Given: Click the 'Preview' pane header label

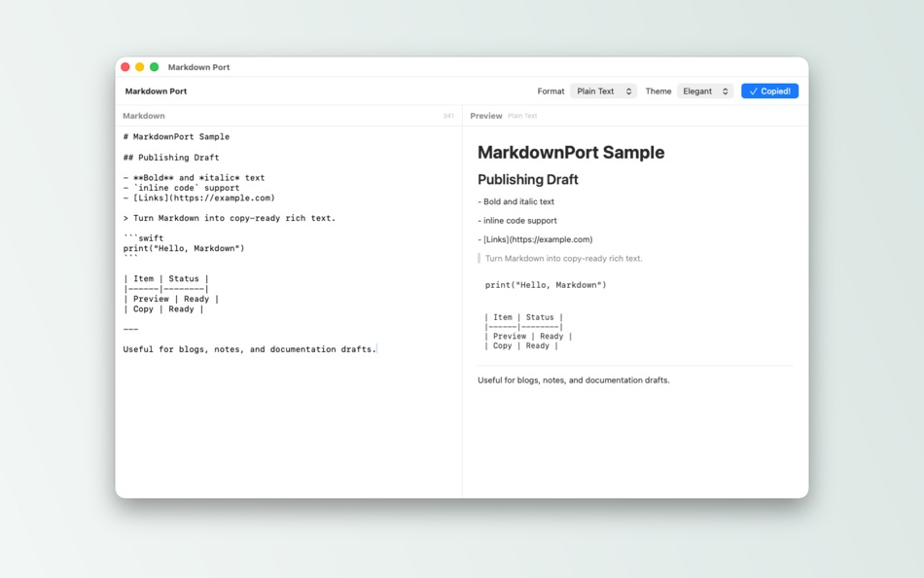Looking at the screenshot, I should (486, 116).
